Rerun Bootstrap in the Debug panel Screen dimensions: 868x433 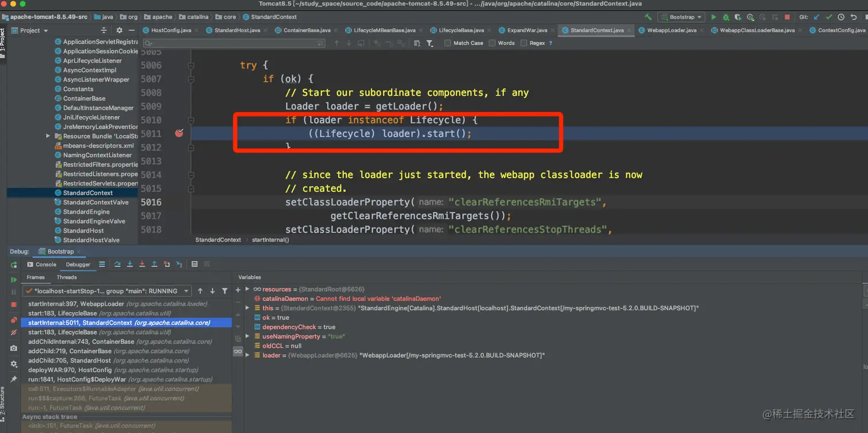coord(14,265)
